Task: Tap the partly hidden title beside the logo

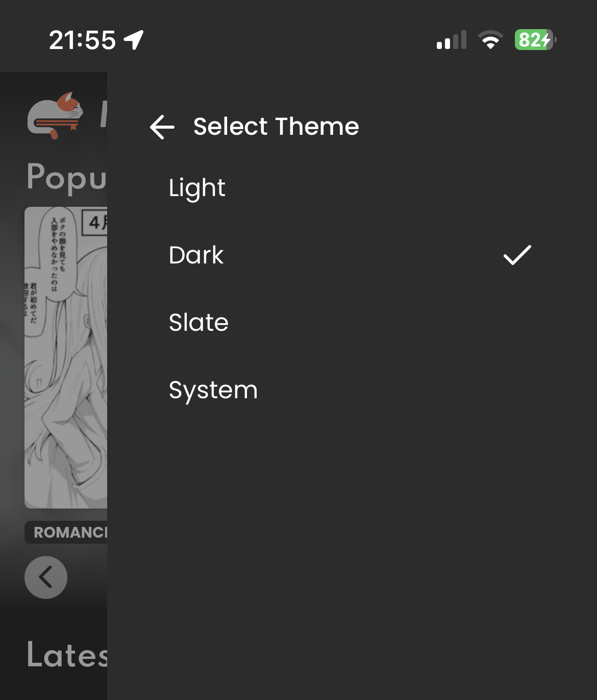Action: point(103,114)
